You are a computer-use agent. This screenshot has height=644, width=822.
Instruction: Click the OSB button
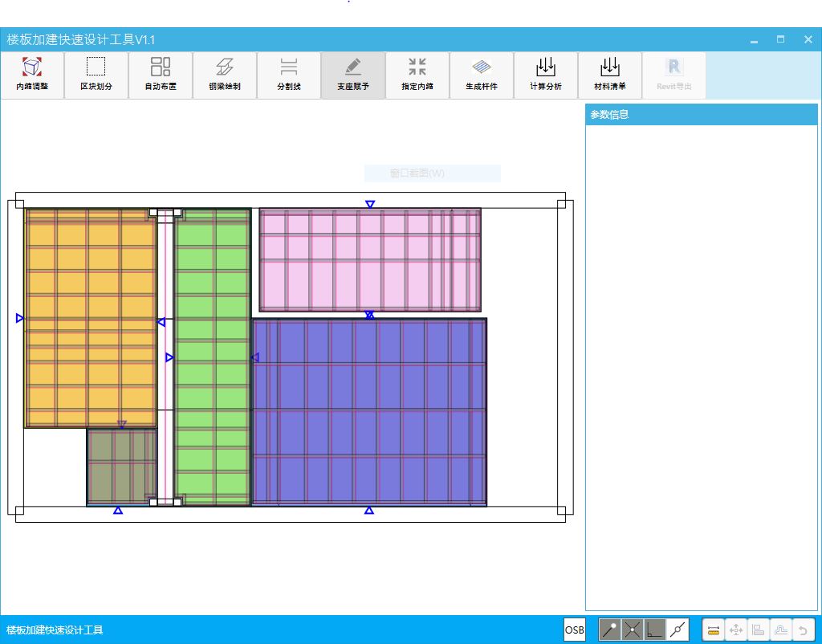[575, 630]
